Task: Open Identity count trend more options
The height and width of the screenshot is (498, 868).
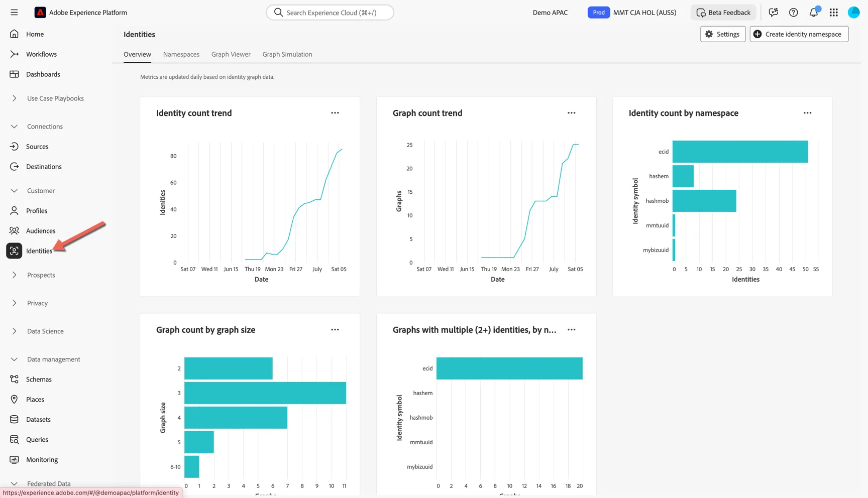Action: coord(335,113)
